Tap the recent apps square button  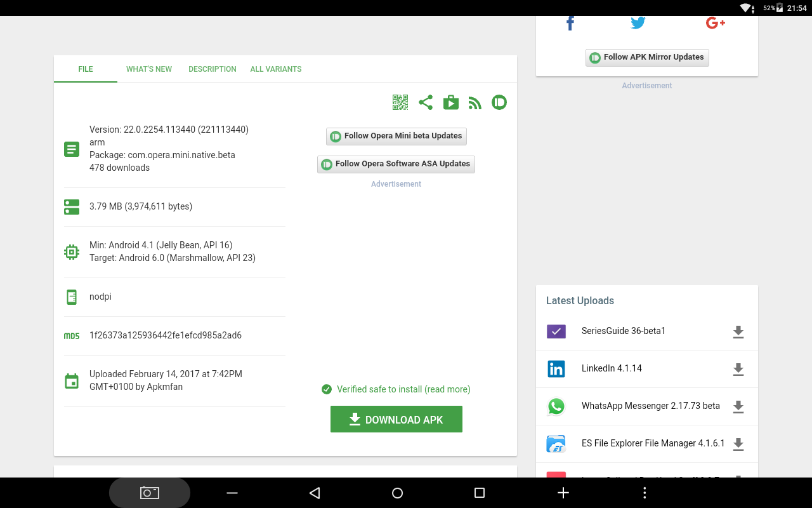click(x=480, y=493)
